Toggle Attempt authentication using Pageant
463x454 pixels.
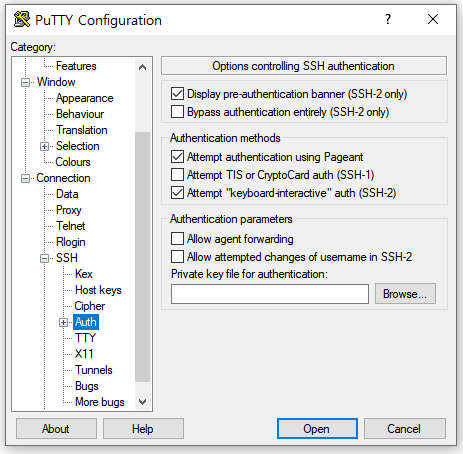click(x=177, y=156)
